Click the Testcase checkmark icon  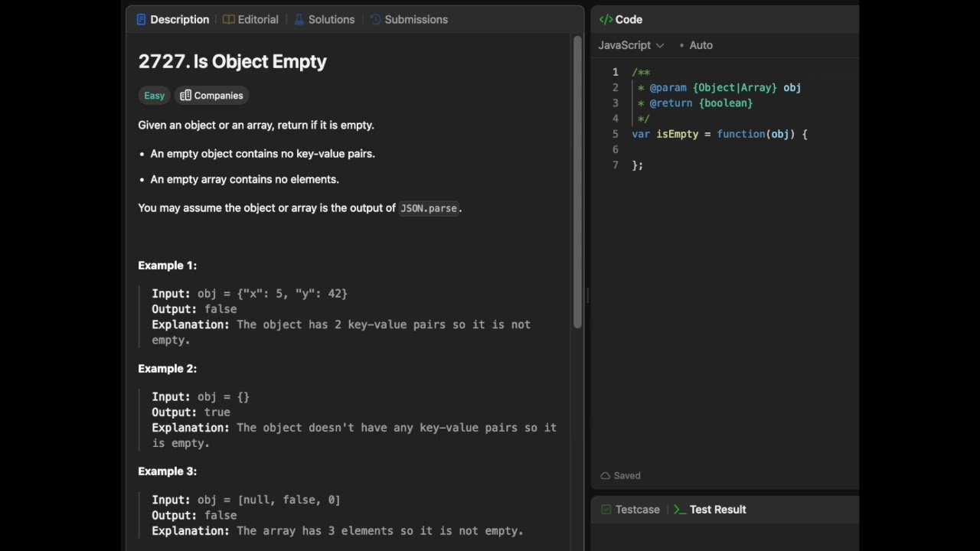click(x=606, y=510)
